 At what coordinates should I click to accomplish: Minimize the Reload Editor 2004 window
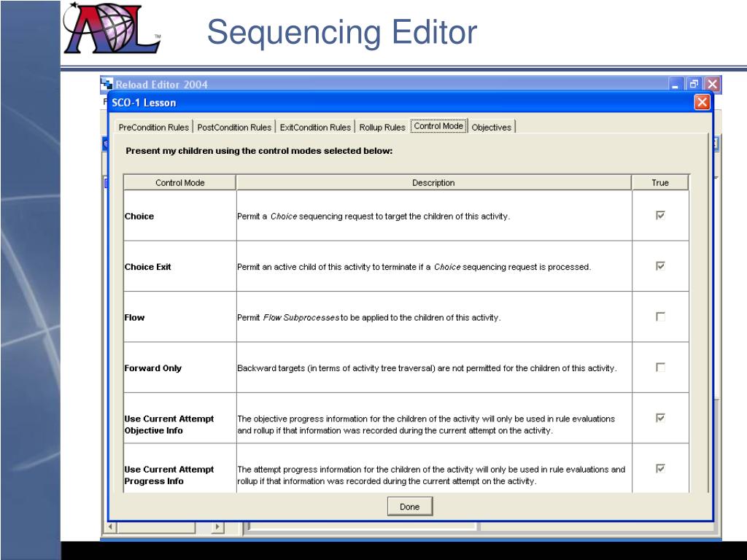(x=675, y=85)
